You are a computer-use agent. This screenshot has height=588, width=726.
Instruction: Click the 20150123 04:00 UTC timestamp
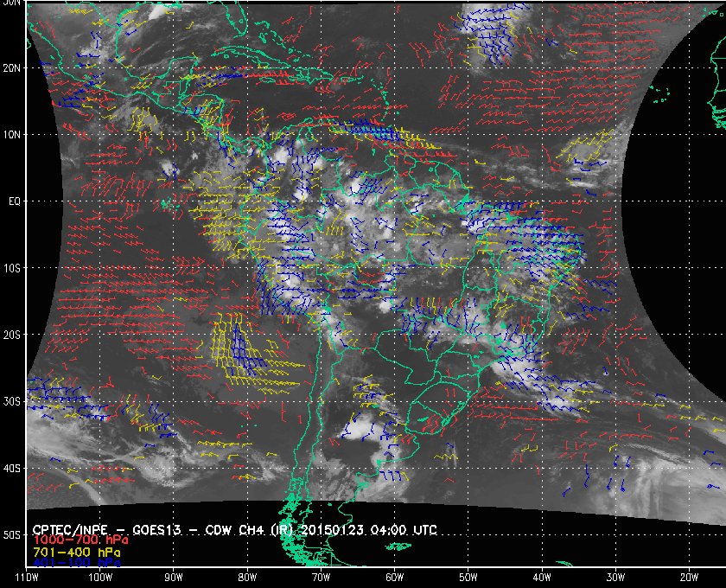pyautogui.click(x=369, y=529)
